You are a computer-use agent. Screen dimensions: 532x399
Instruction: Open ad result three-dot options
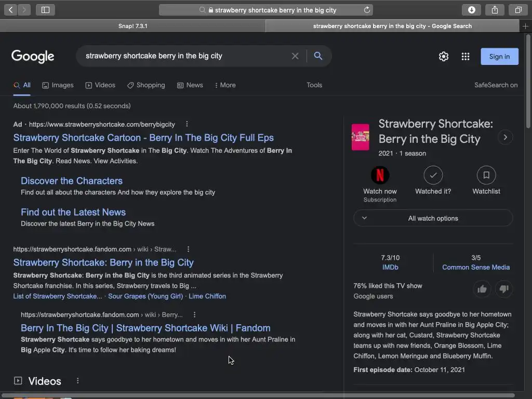coord(187,124)
